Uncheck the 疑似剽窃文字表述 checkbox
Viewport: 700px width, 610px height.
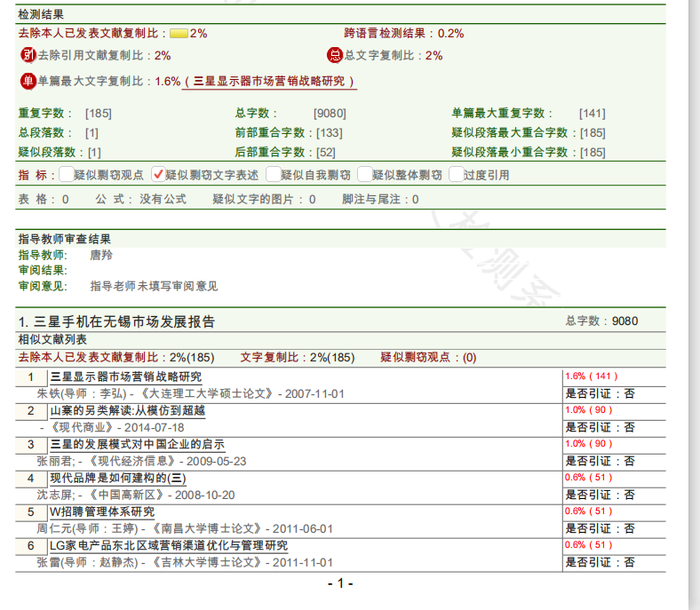click(157, 175)
